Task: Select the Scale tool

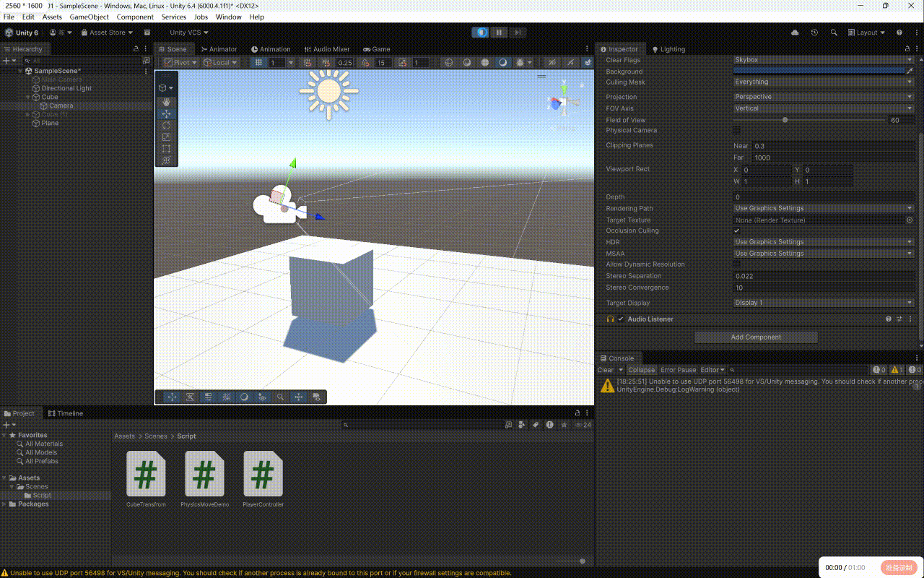Action: click(166, 137)
